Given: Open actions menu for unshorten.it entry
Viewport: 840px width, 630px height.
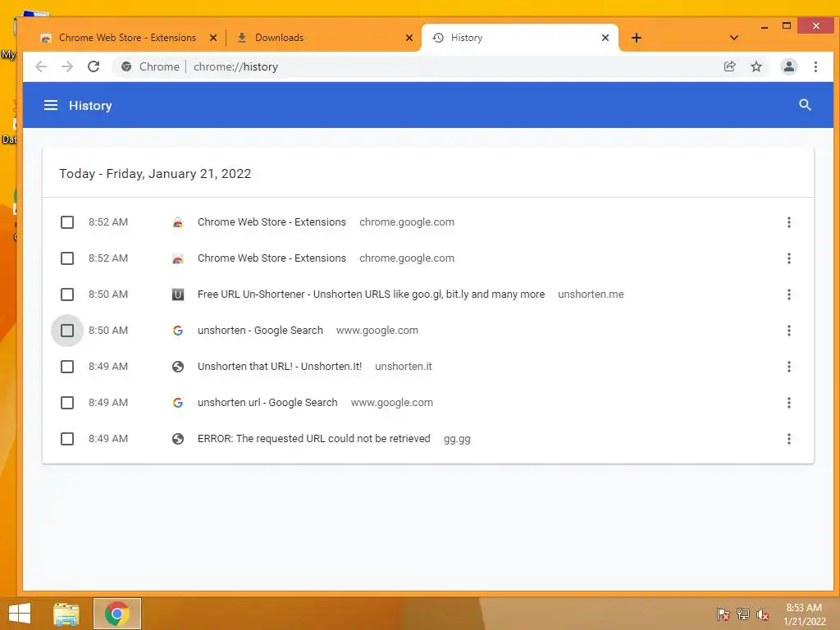Looking at the screenshot, I should pyautogui.click(x=788, y=367).
